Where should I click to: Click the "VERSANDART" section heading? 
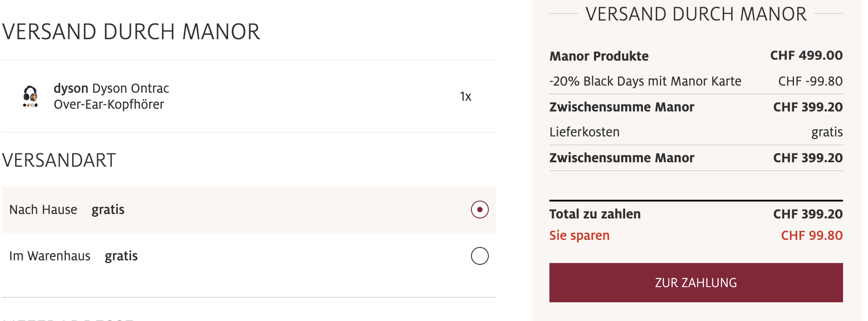click(59, 160)
